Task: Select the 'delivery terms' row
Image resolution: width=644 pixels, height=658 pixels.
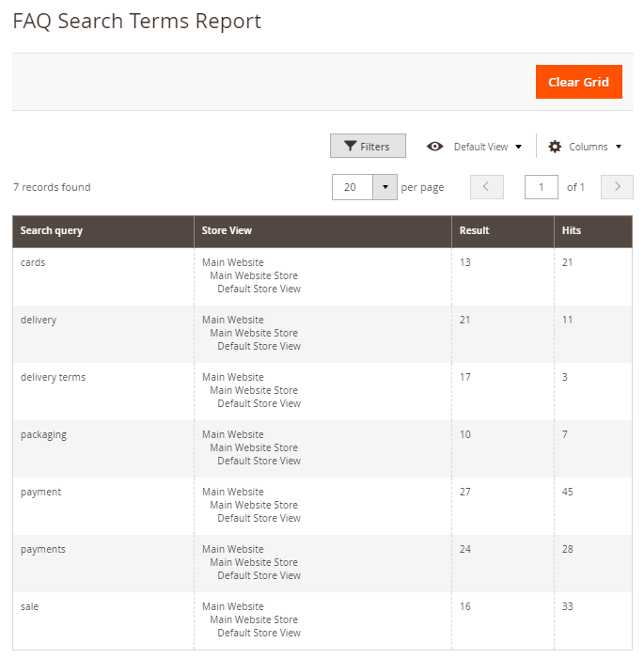Action: click(322, 391)
